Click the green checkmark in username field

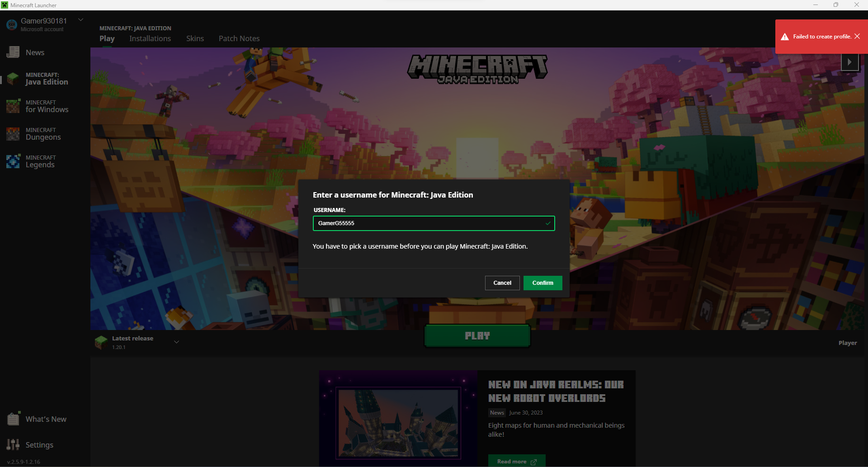coord(548,223)
